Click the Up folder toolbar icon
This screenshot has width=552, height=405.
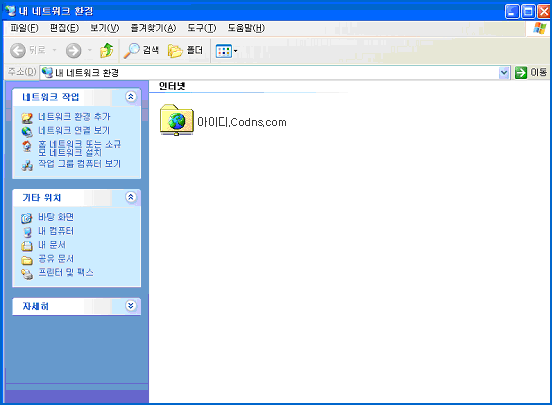[106, 51]
